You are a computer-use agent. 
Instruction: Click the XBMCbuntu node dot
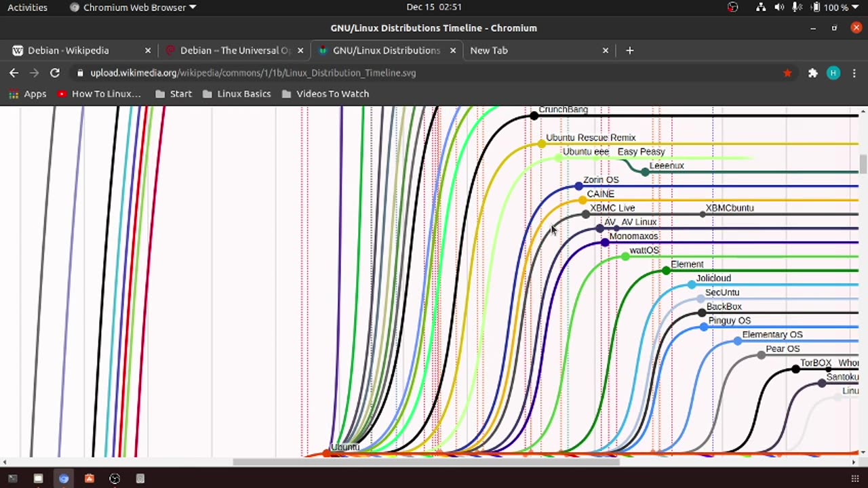(x=702, y=214)
